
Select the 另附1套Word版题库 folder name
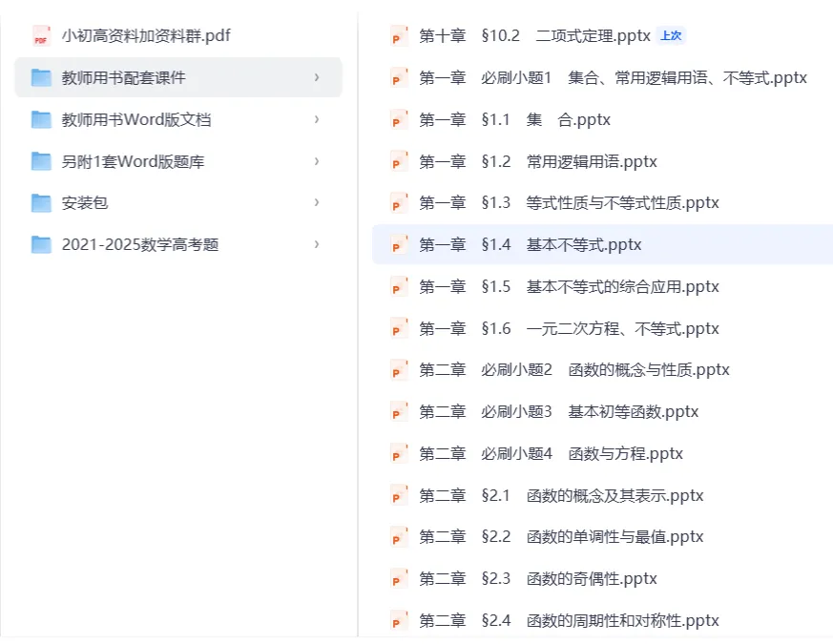pos(133,161)
